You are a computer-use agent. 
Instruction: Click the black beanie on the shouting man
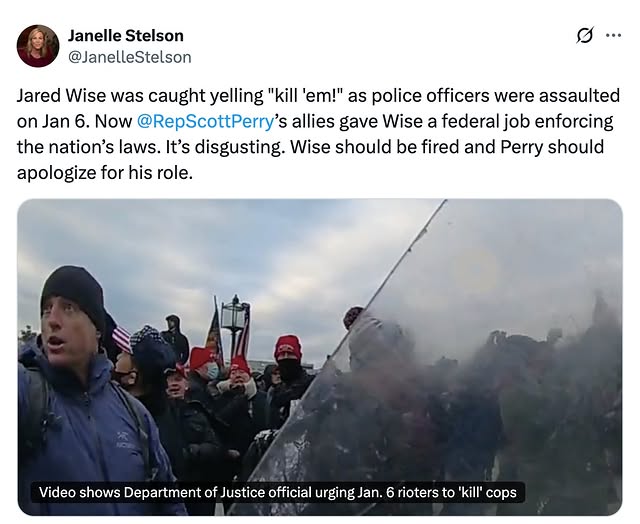pos(74,294)
